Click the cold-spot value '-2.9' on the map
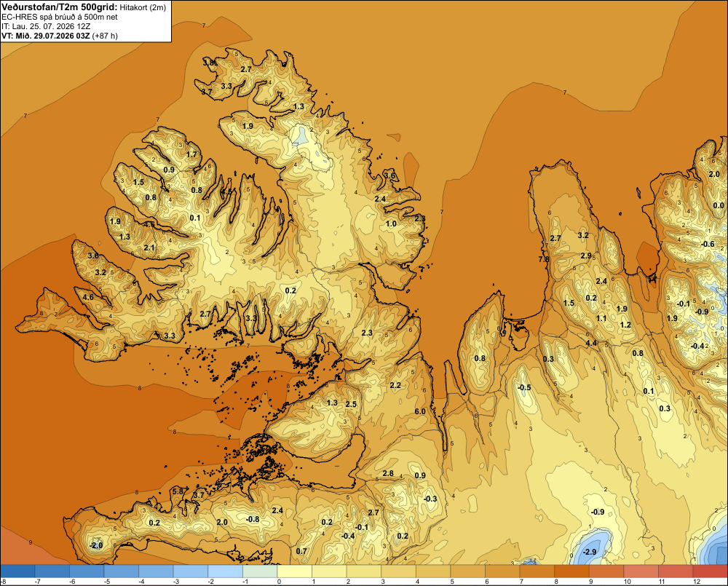This screenshot has height=586, width=728. pyautogui.click(x=589, y=552)
